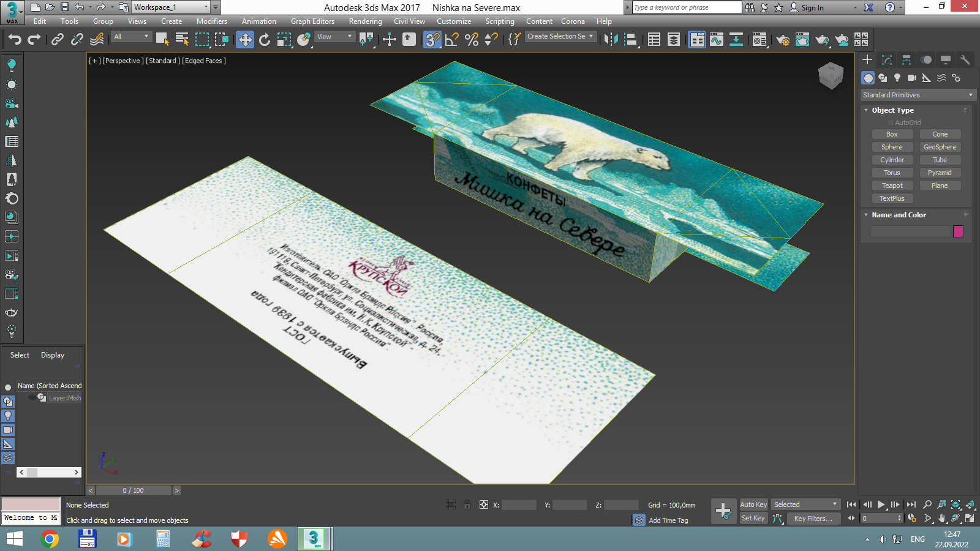Go to end of animation

click(911, 504)
